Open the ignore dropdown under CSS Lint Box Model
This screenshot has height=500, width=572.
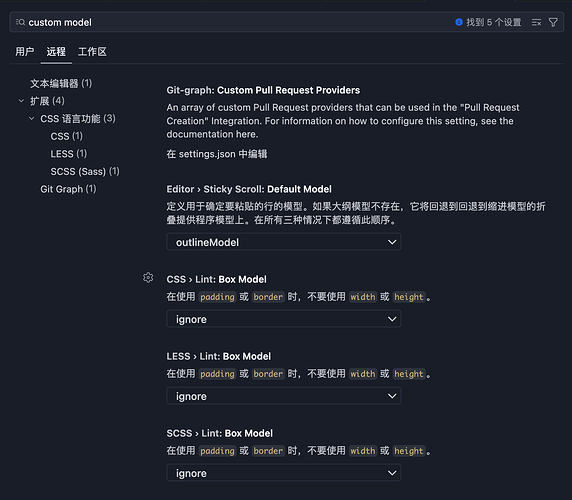[284, 319]
